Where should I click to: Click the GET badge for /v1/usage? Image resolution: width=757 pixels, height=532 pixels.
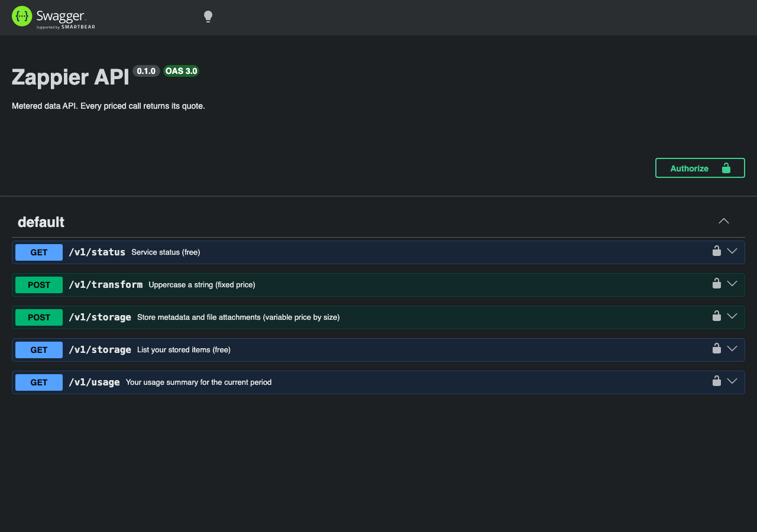coord(39,382)
